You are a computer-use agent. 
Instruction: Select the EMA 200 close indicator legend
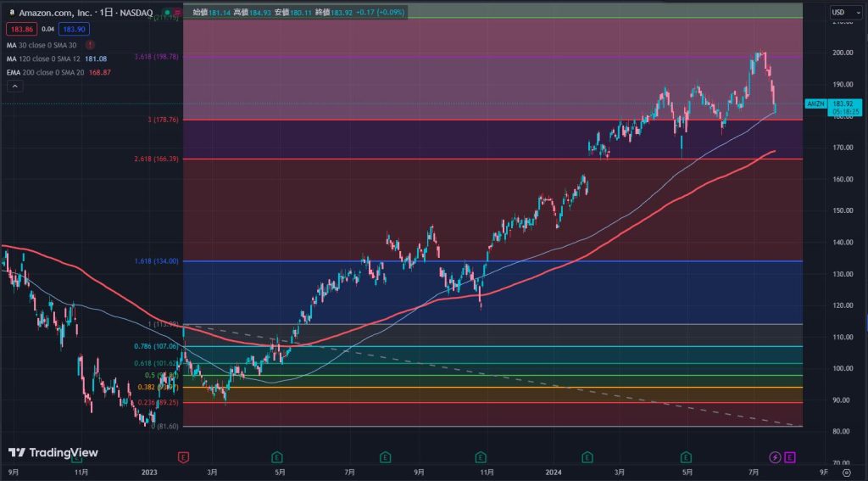coord(46,73)
